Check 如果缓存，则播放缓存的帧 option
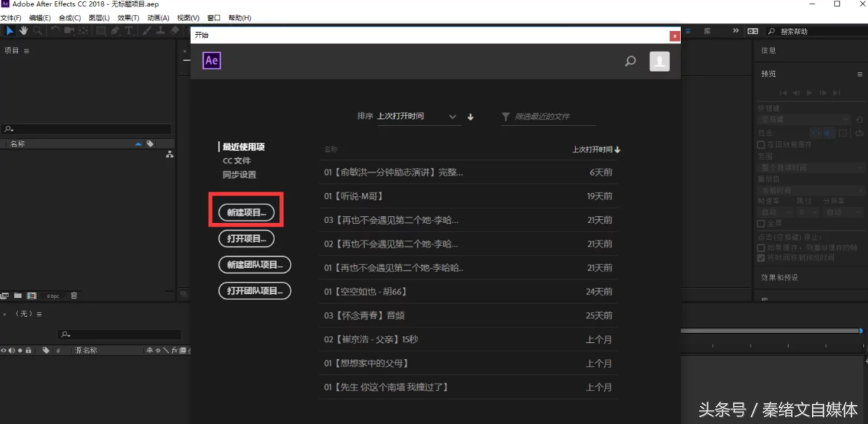Screen dimensions: 868x424 [761, 248]
